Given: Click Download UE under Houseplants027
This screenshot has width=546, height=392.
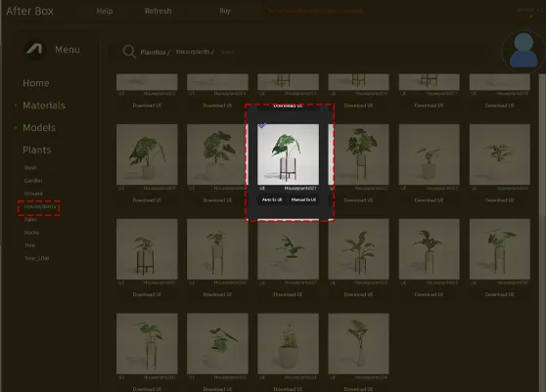Looking at the screenshot, I should tap(288, 294).
